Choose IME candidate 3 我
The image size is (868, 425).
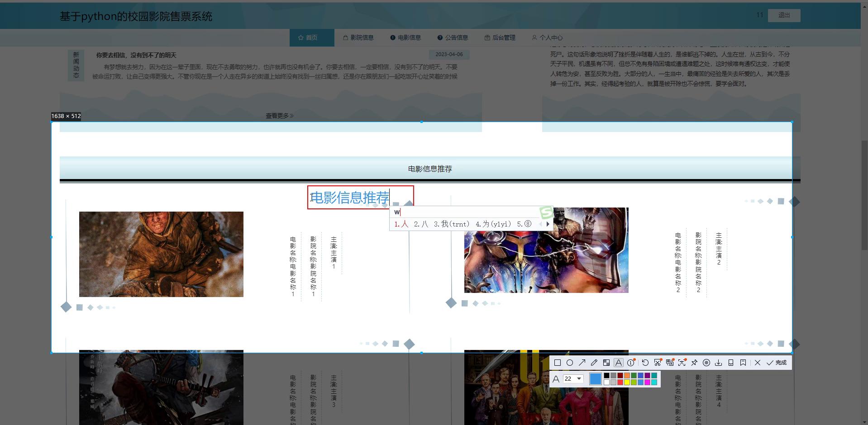452,224
